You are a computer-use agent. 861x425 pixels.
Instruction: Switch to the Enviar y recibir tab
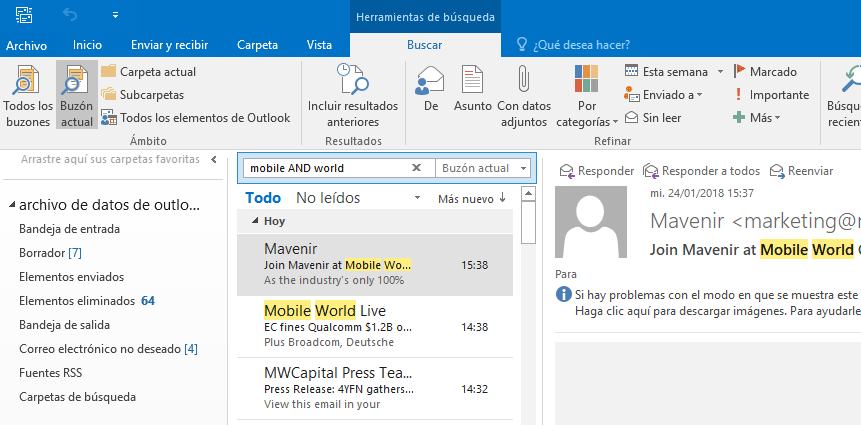pos(169,45)
